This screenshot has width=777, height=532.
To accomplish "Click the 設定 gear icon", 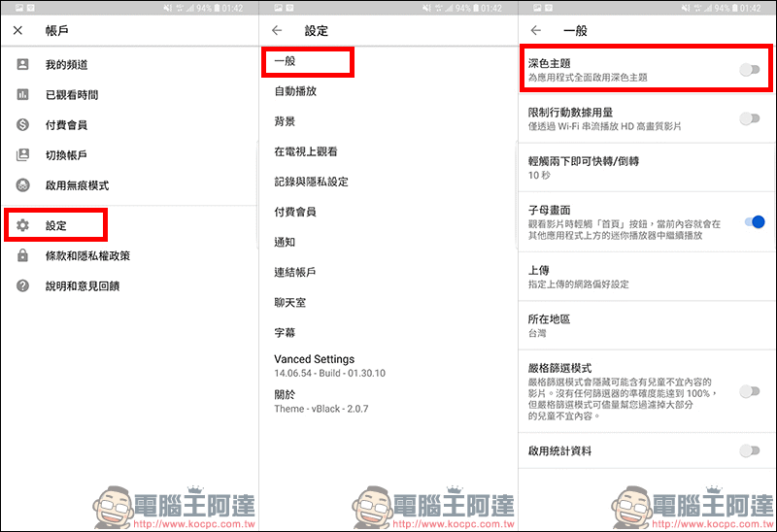I will pyautogui.click(x=22, y=225).
